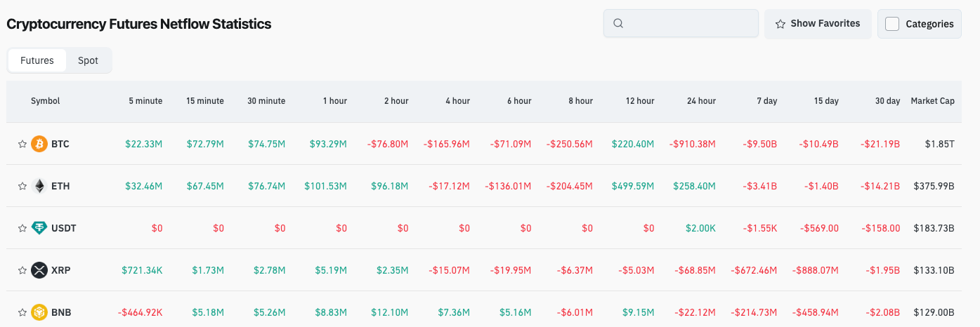Click BNB market cap $129.00B

pyautogui.click(x=934, y=312)
